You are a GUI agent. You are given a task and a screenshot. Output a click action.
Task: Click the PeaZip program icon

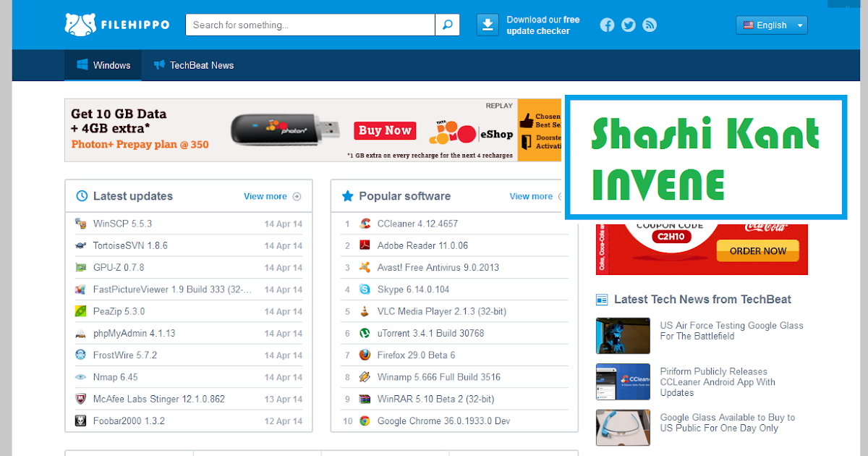[81, 311]
